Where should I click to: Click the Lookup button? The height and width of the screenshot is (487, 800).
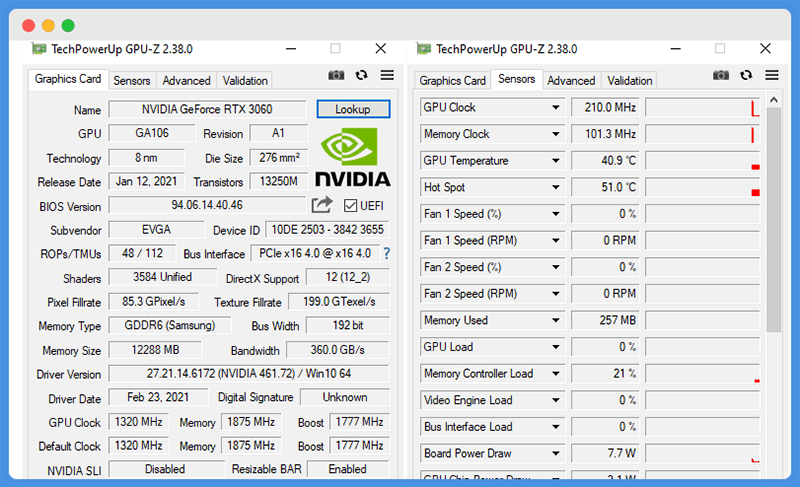[353, 109]
